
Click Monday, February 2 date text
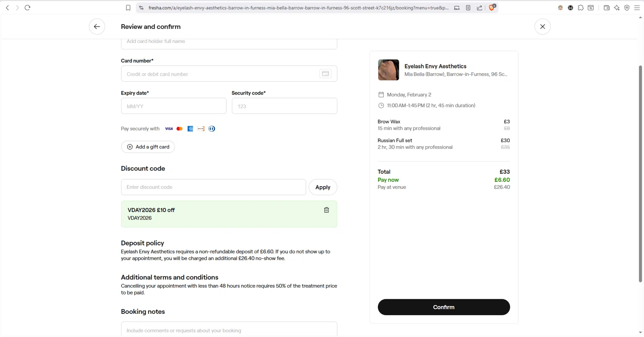(409, 95)
